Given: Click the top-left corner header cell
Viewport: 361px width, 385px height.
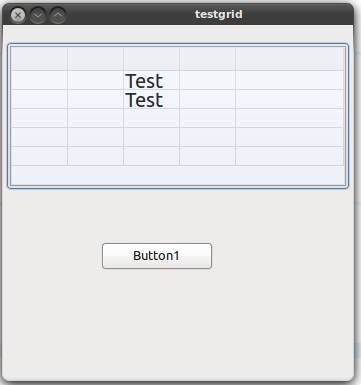Looking at the screenshot, I should tap(39, 59).
